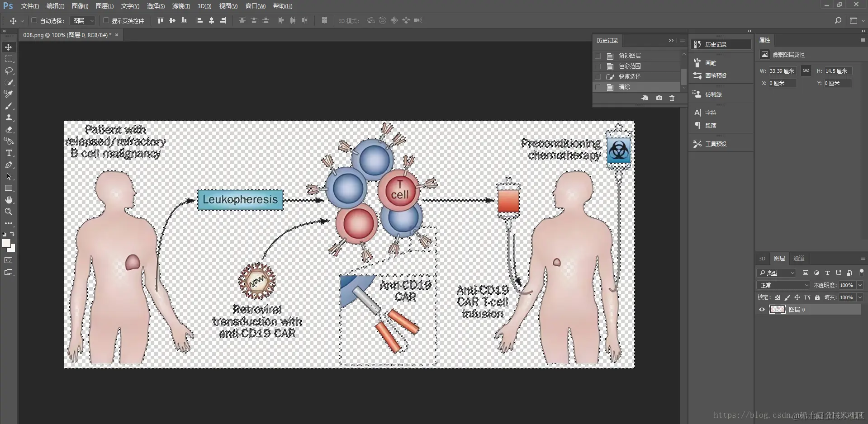This screenshot has height=424, width=868.
Task: Select the Horizontal Type tool
Action: (x=9, y=153)
